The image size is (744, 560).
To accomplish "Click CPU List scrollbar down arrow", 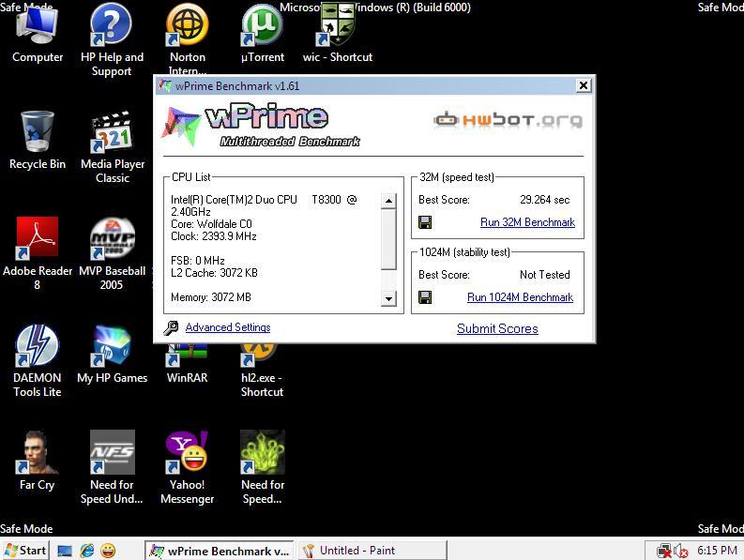I will coord(388,298).
